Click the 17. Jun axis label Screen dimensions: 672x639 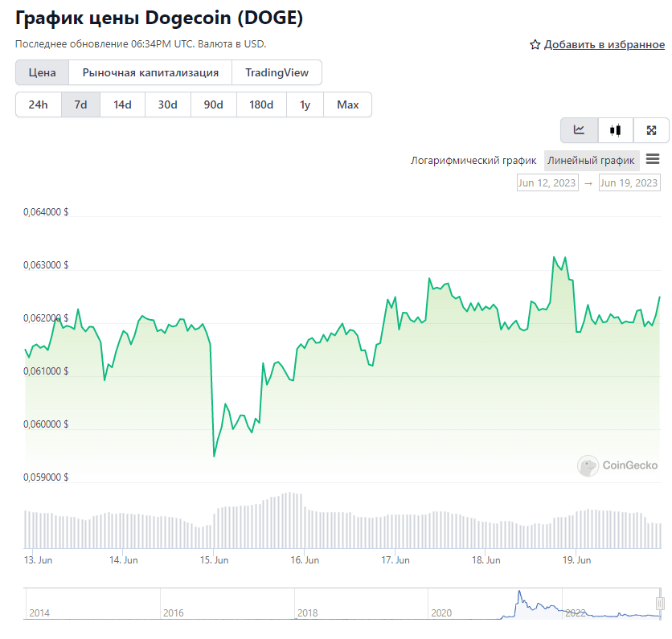(x=395, y=560)
